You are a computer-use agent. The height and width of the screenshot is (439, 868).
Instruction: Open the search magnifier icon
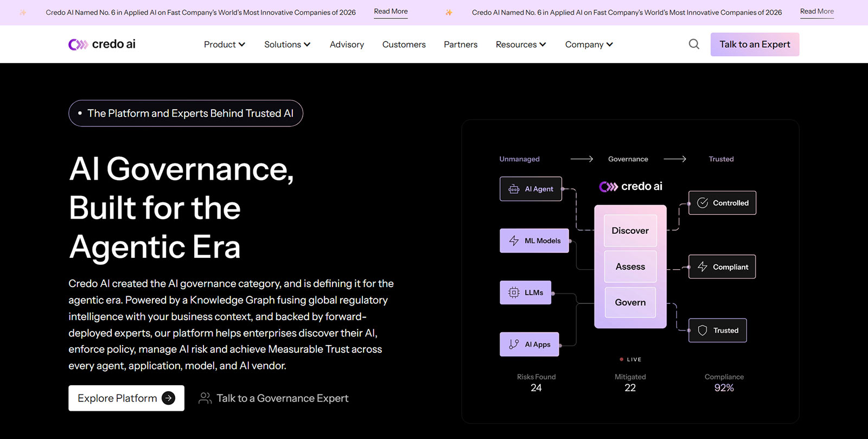(694, 44)
